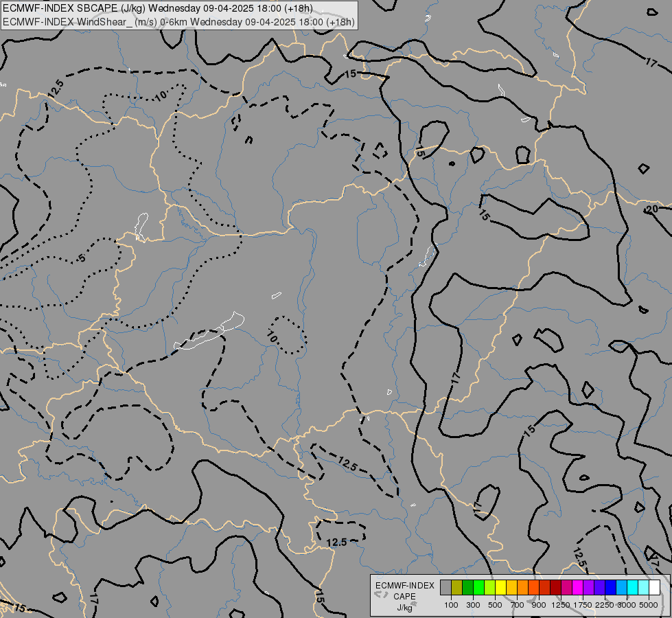Choose the sky blue legend swatch
Viewport: 672px width, 618px height.
click(x=621, y=587)
